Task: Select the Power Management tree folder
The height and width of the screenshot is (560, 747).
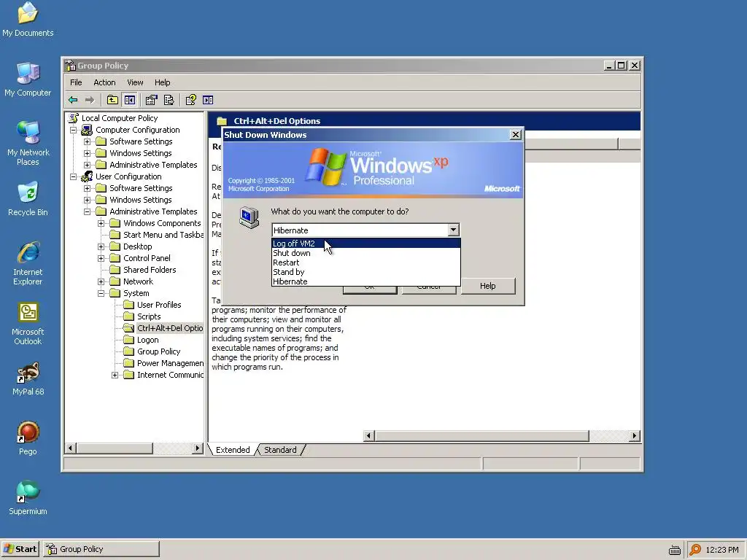Action: [163, 363]
